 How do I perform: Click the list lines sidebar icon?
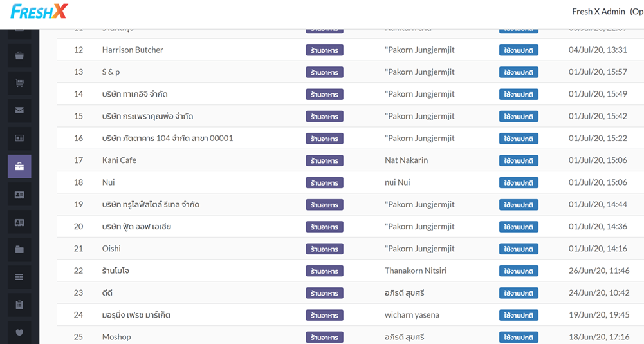click(x=19, y=277)
